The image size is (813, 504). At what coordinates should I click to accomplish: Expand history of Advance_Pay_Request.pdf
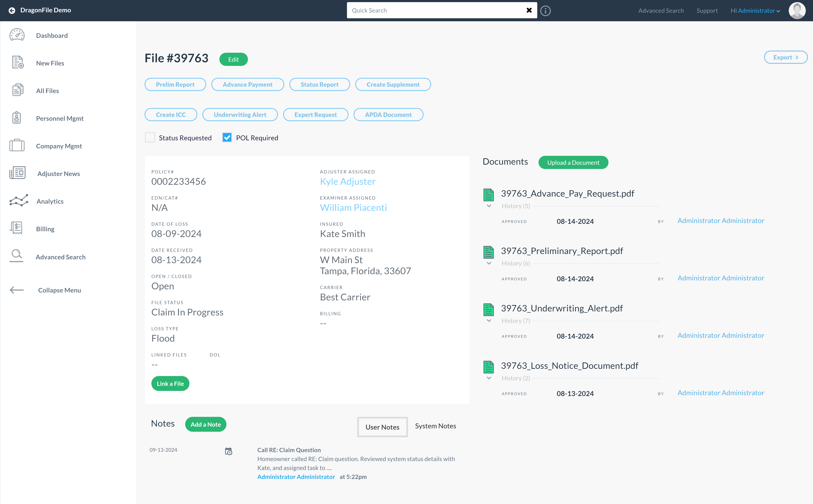click(489, 206)
